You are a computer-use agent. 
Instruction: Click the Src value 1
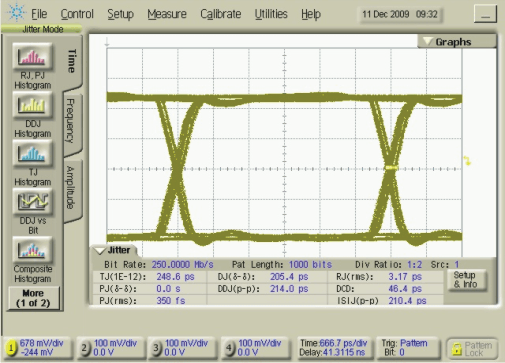[x=457, y=265]
